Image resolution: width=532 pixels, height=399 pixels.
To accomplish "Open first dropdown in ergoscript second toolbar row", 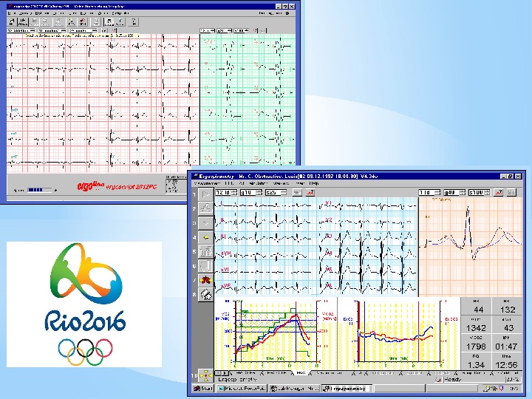I will pos(21,30).
